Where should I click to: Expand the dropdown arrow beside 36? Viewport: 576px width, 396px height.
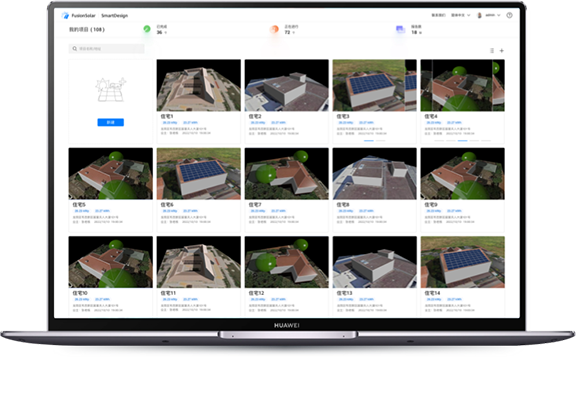coord(166,33)
